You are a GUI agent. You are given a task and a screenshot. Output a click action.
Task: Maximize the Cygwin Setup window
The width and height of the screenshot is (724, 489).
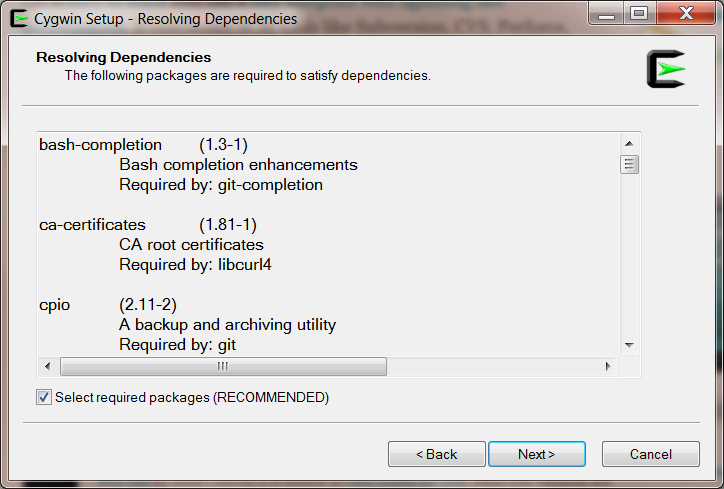point(640,14)
